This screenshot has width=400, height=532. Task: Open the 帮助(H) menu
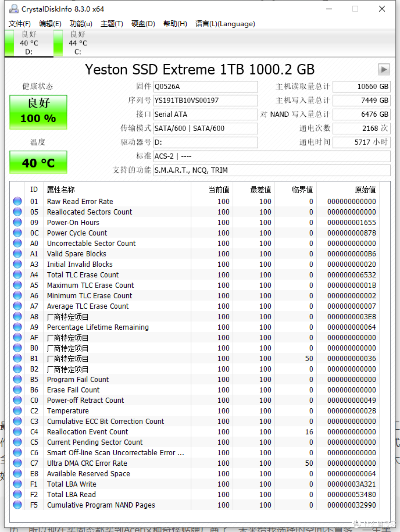[x=175, y=24]
